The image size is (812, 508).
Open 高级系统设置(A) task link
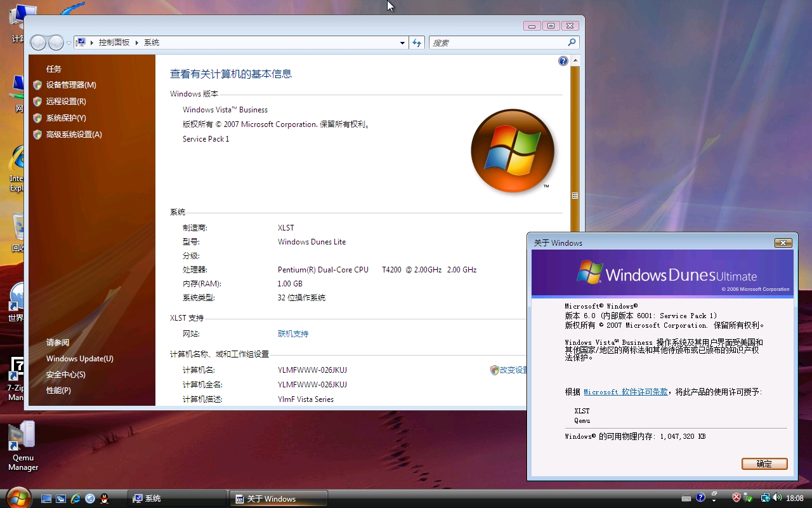(74, 135)
